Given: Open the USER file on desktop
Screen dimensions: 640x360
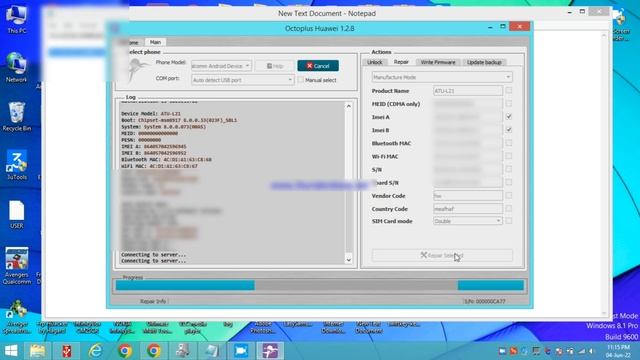Looking at the screenshot, I should (16, 215).
